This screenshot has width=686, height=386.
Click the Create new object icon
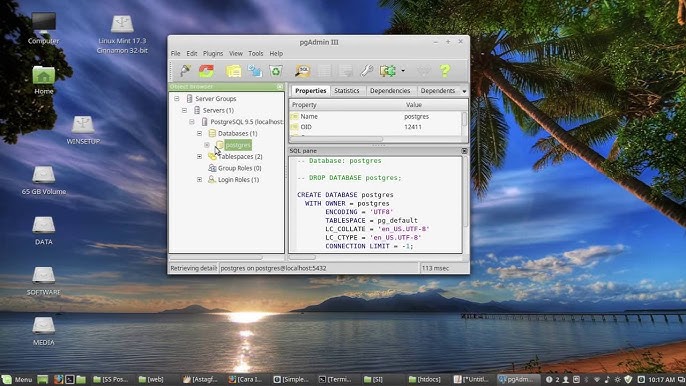click(x=255, y=70)
